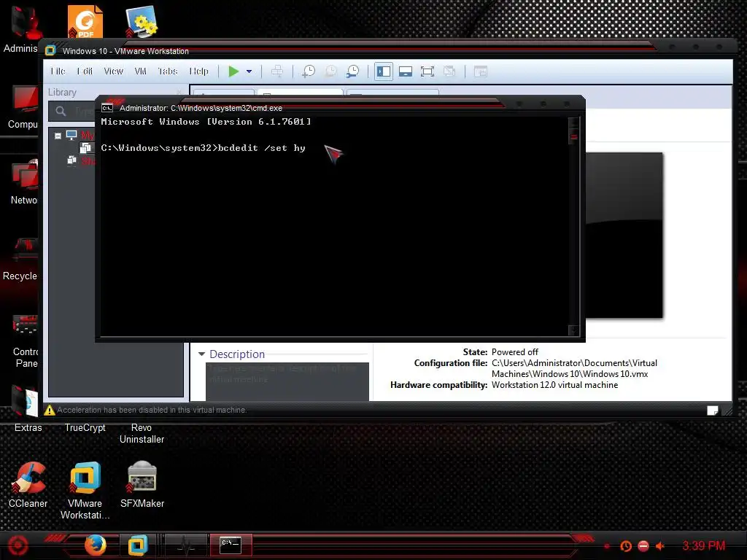The image size is (747, 560).
Task: Power on the VM with green play button
Action: pos(233,71)
